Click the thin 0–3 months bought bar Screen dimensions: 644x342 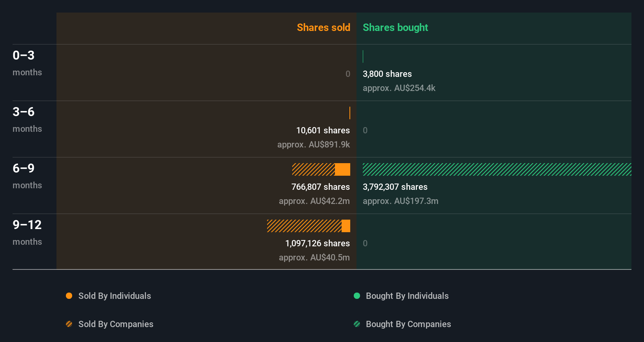point(363,56)
